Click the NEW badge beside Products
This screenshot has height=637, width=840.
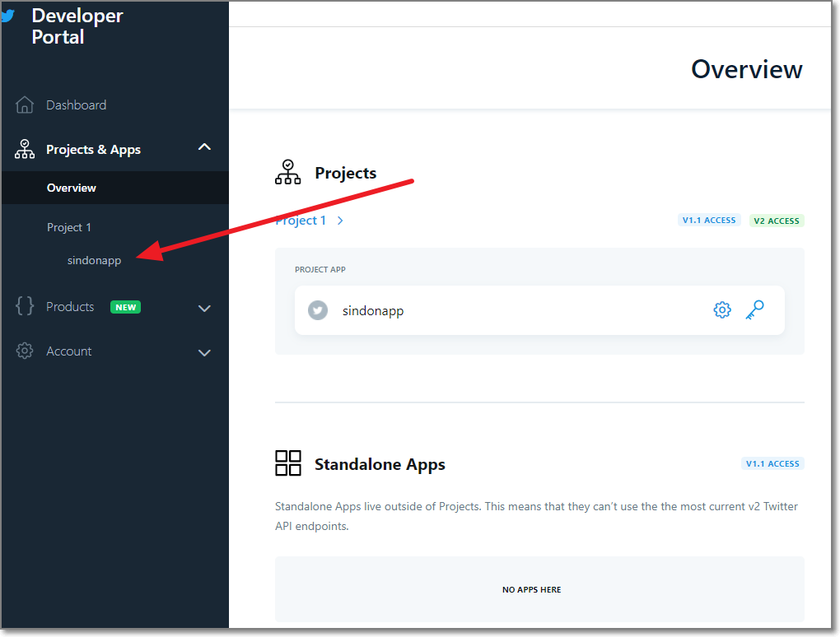(125, 307)
